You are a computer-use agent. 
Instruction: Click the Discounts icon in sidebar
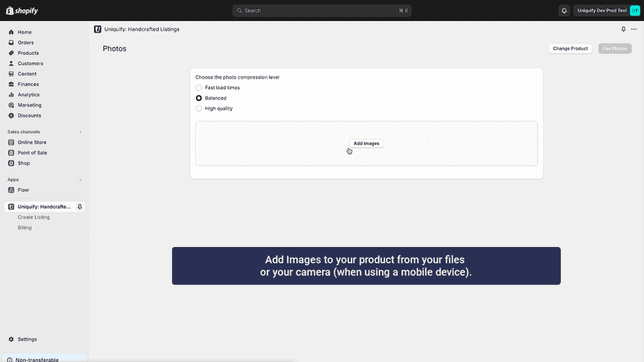[x=11, y=116]
